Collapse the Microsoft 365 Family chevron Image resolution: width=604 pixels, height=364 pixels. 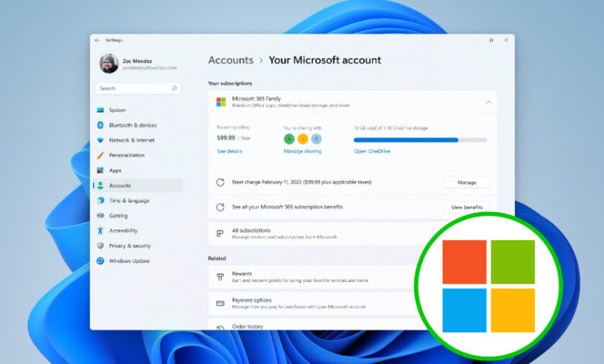[489, 102]
